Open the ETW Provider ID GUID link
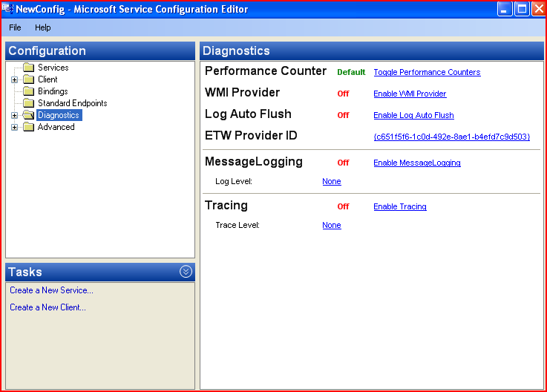 (452, 137)
